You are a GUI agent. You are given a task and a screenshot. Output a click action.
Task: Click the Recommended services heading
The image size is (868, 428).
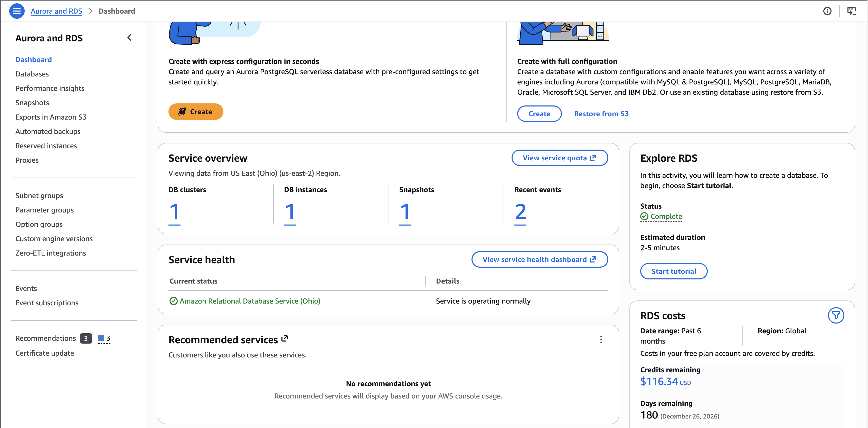[223, 340]
